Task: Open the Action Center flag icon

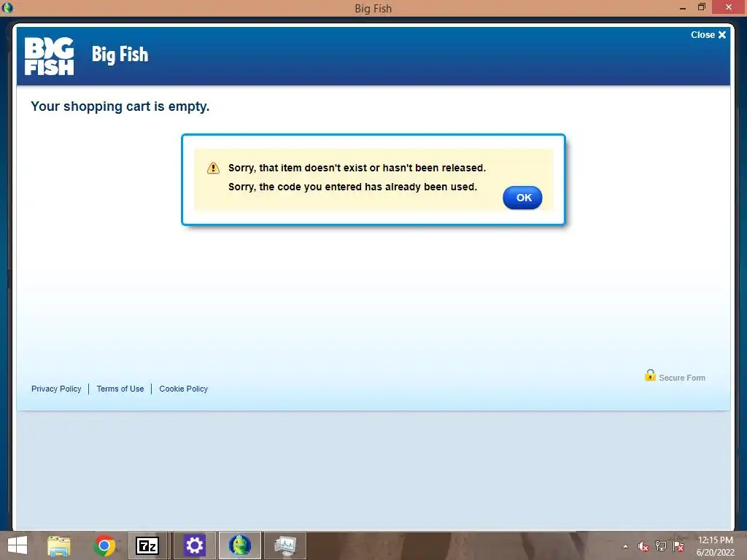Action: [678, 546]
